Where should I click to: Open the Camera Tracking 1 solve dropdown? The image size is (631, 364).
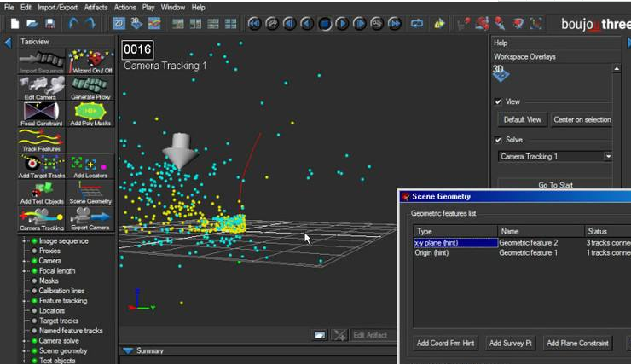(x=608, y=157)
